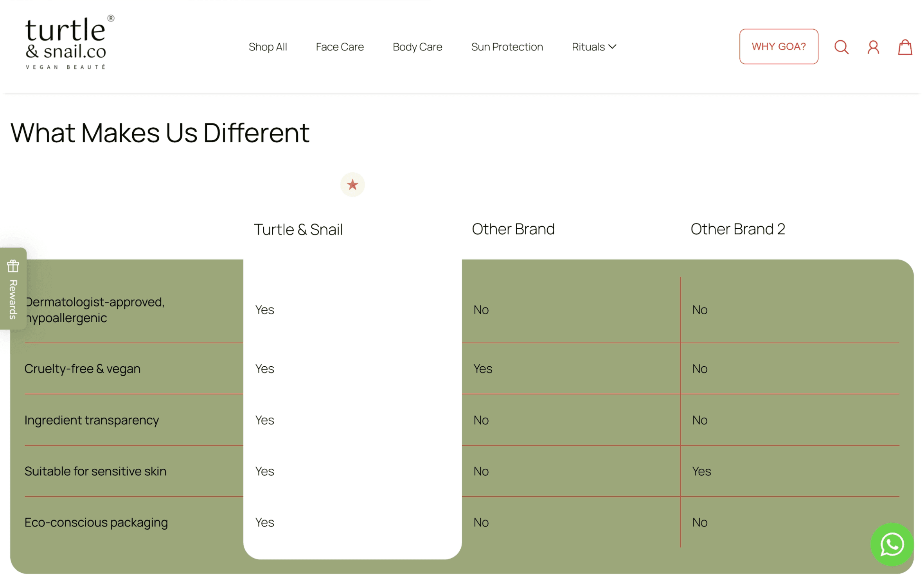The height and width of the screenshot is (577, 924).
Task: Open the Rewards gift icon
Action: click(x=13, y=266)
